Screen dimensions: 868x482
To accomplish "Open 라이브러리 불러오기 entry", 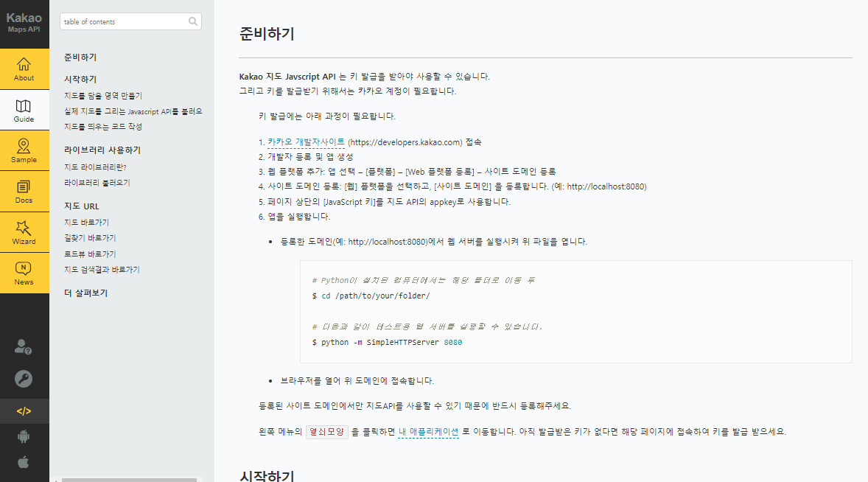I will (x=97, y=183).
